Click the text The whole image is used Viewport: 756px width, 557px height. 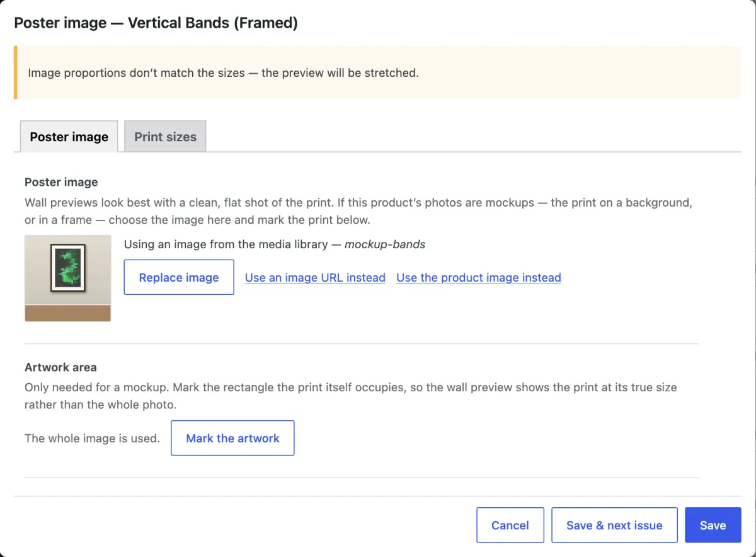tap(92, 438)
